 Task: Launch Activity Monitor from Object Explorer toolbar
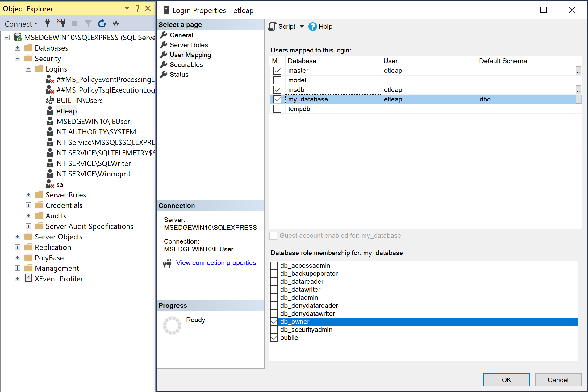click(115, 23)
